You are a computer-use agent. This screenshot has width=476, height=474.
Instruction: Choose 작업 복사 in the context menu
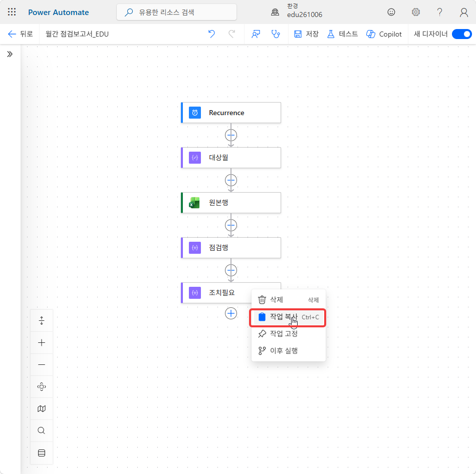pyautogui.click(x=288, y=317)
